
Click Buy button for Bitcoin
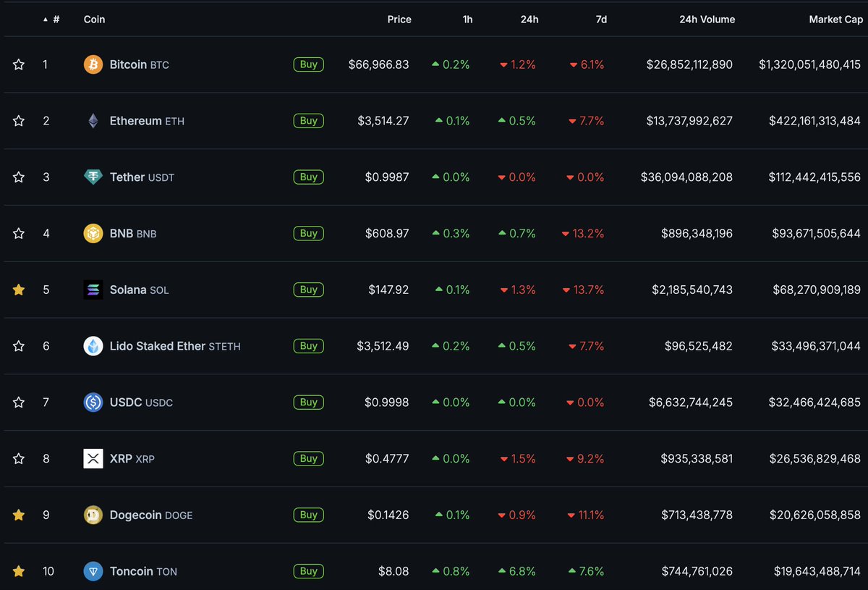point(309,64)
